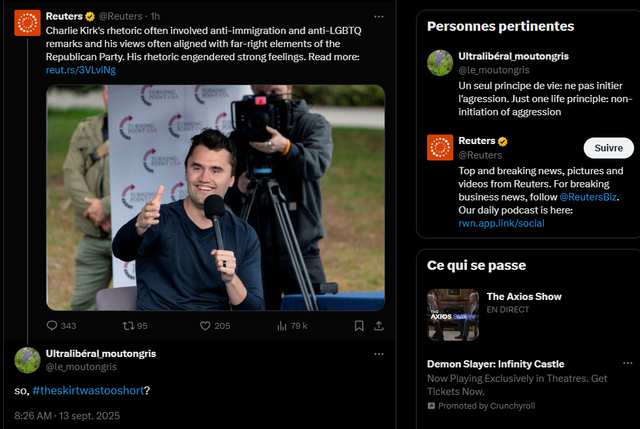Retweet the Reuters post
Viewport: 640px width, 429px height.
tap(128, 325)
